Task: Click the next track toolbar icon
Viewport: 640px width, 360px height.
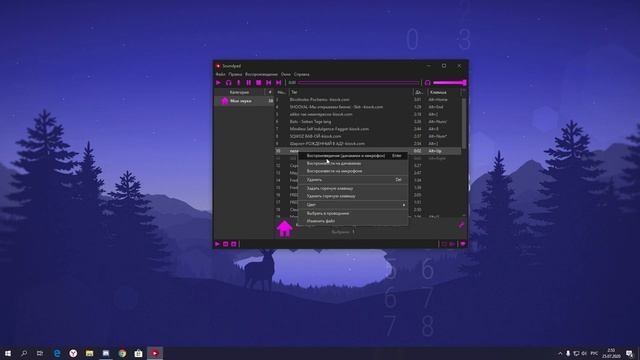Action: tap(278, 83)
